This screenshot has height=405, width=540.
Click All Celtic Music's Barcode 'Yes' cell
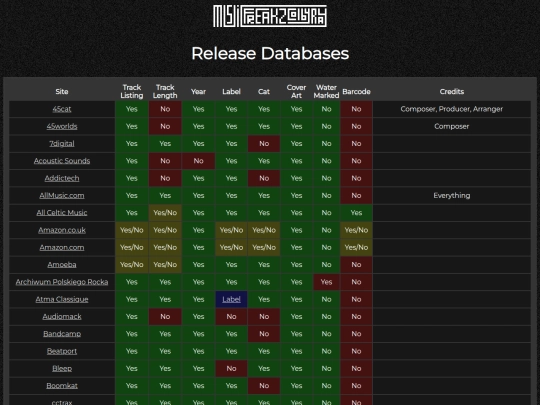click(x=356, y=212)
